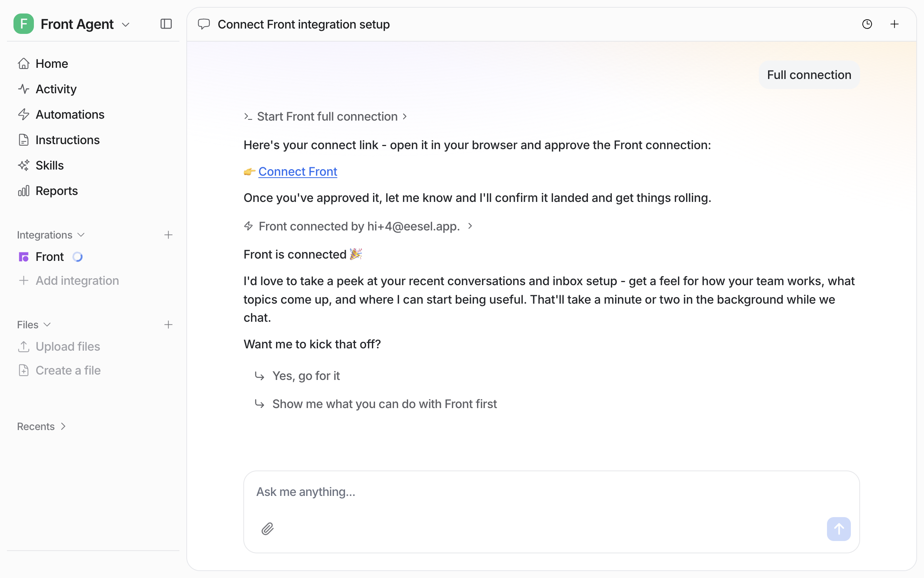Screen dimensions: 924x578
Task: Click the Front integration logo icon
Action: [23, 257]
